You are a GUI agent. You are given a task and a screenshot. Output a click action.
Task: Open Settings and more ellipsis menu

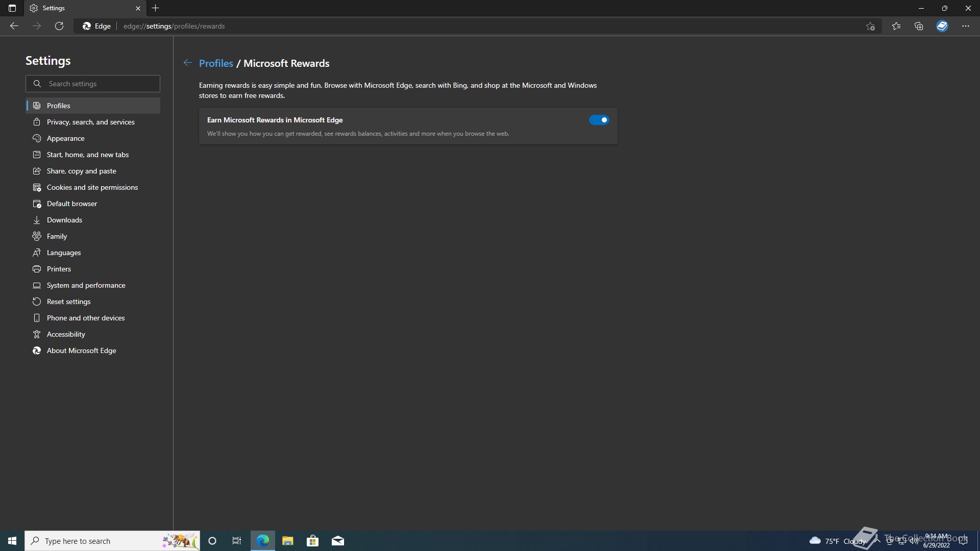click(x=965, y=26)
